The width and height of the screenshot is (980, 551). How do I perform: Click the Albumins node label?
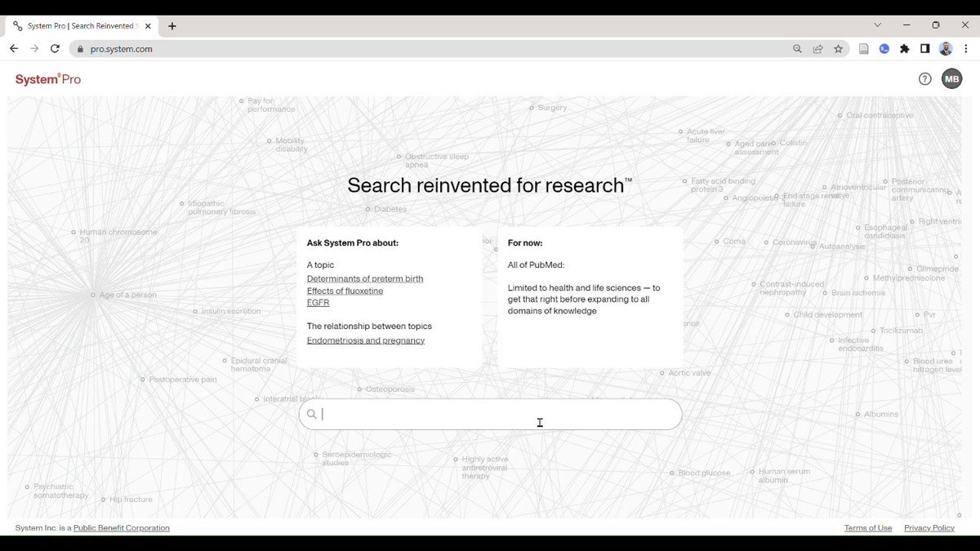[x=881, y=415]
